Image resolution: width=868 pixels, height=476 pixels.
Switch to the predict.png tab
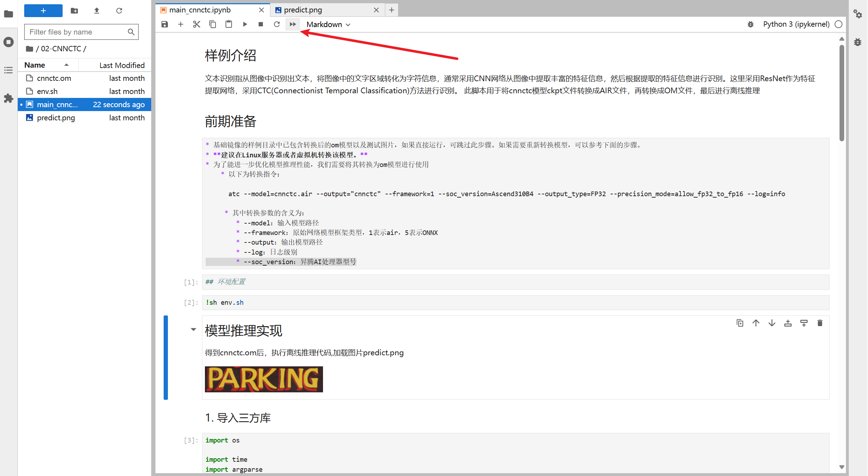click(x=303, y=10)
